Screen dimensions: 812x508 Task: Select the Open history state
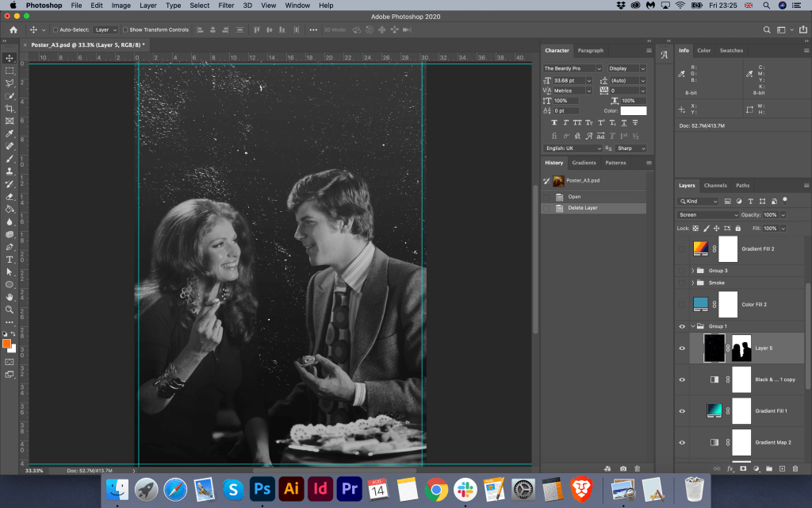coord(574,197)
